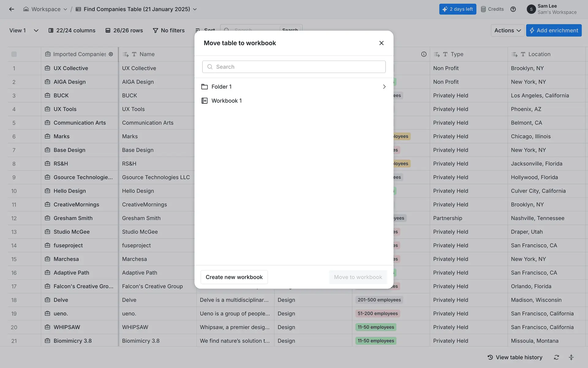The image size is (588, 368).
Task: Open the help question mark icon
Action: click(x=513, y=9)
